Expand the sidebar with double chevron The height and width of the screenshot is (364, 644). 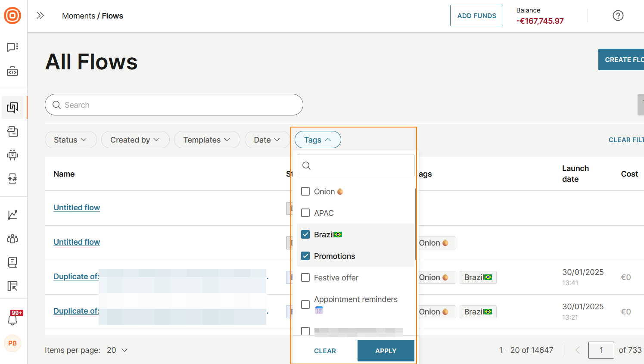40,16
